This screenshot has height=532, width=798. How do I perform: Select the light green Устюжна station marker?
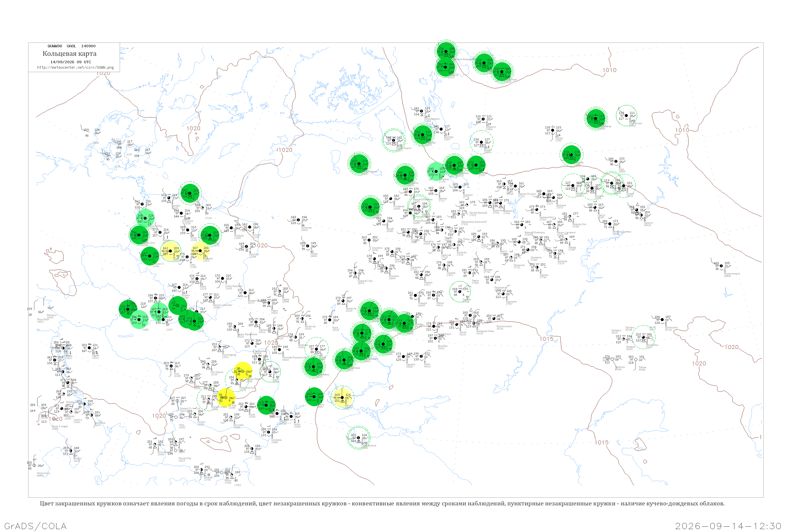pyautogui.click(x=436, y=172)
